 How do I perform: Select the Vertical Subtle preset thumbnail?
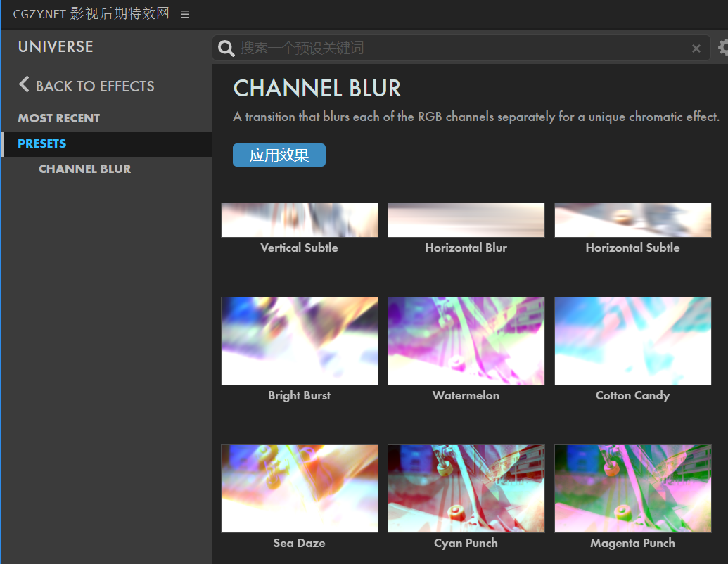(300, 220)
